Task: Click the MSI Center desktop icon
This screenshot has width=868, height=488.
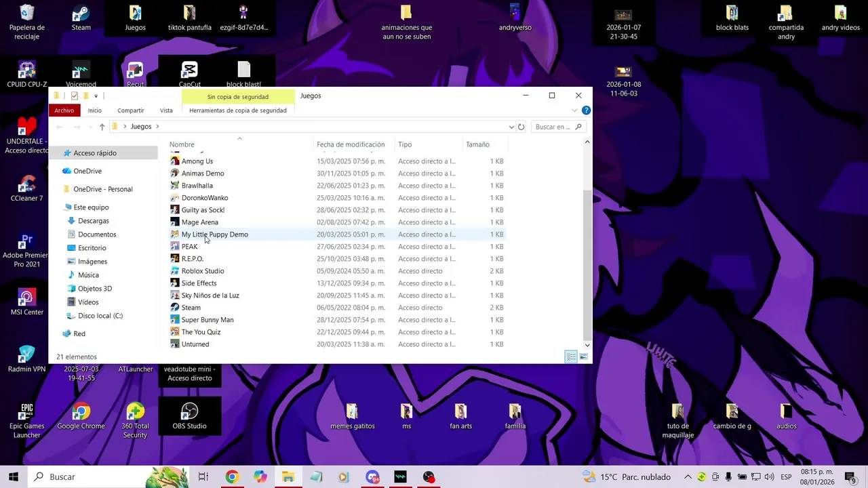Action: coord(27,302)
